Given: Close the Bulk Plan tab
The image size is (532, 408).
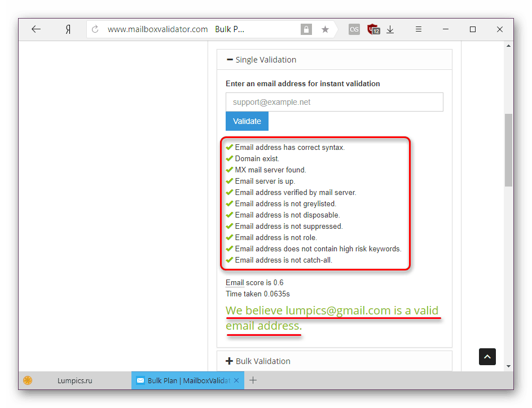Looking at the screenshot, I should point(237,380).
